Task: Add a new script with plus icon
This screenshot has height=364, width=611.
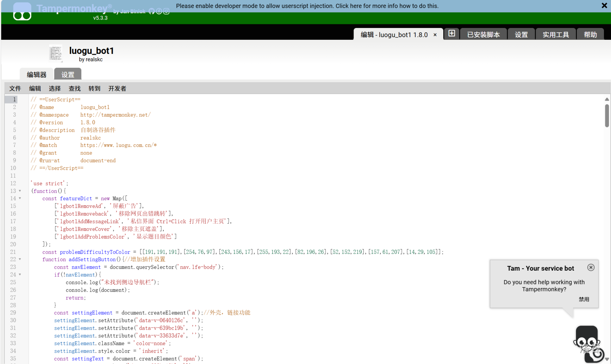Action: [452, 33]
